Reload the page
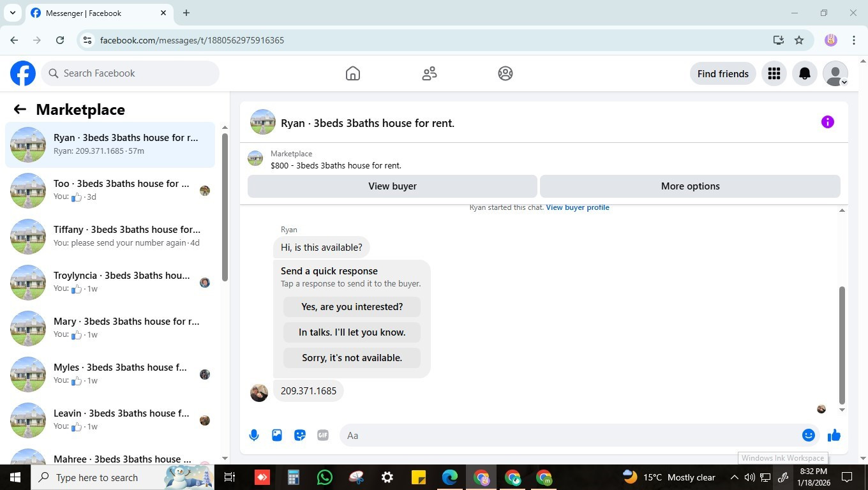The image size is (868, 490). pyautogui.click(x=60, y=40)
